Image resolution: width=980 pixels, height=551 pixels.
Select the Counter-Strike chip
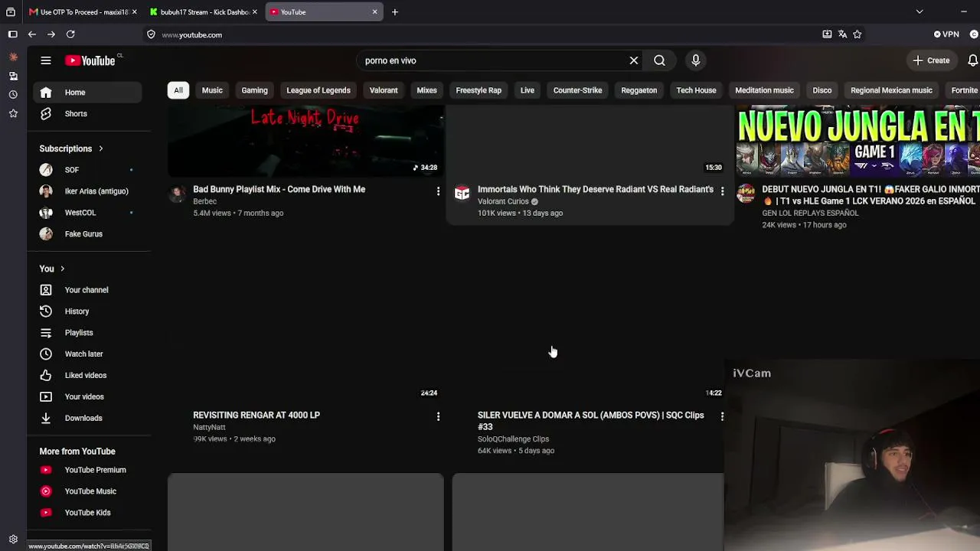pos(578,90)
